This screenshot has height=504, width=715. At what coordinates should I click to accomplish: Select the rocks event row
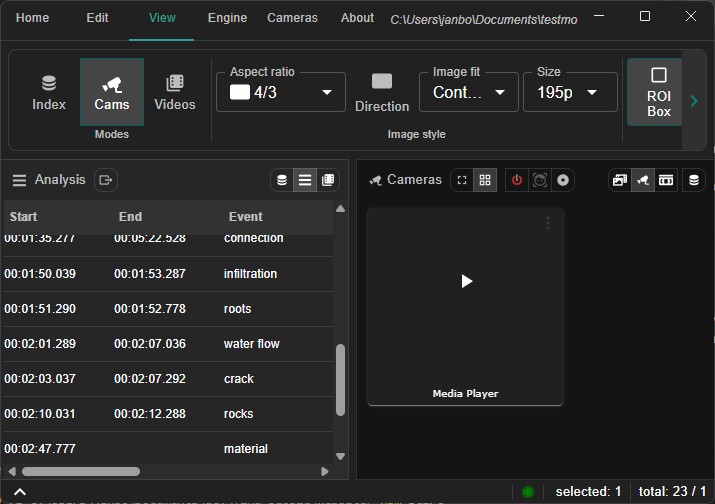pyautogui.click(x=168, y=414)
